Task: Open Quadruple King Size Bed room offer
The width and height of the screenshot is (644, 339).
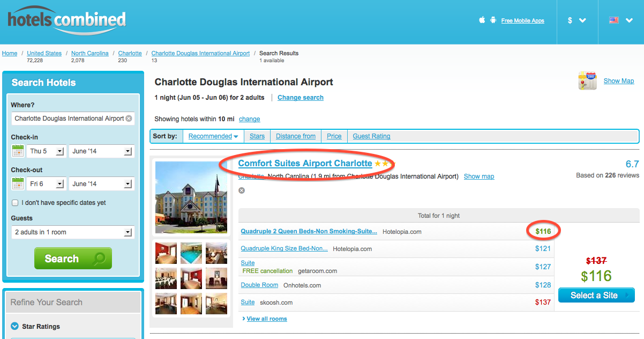Action: tap(284, 249)
